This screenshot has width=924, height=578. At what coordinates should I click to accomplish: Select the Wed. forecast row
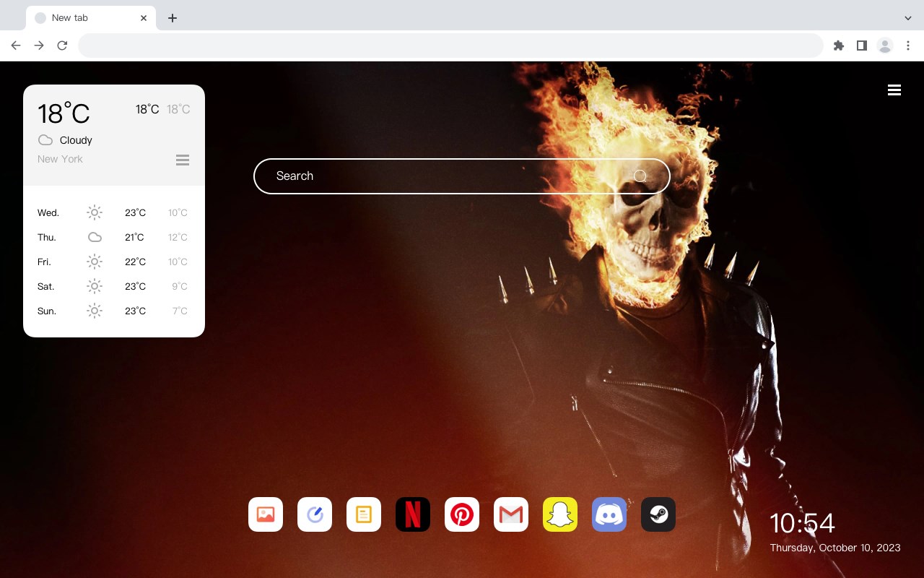pos(114,212)
